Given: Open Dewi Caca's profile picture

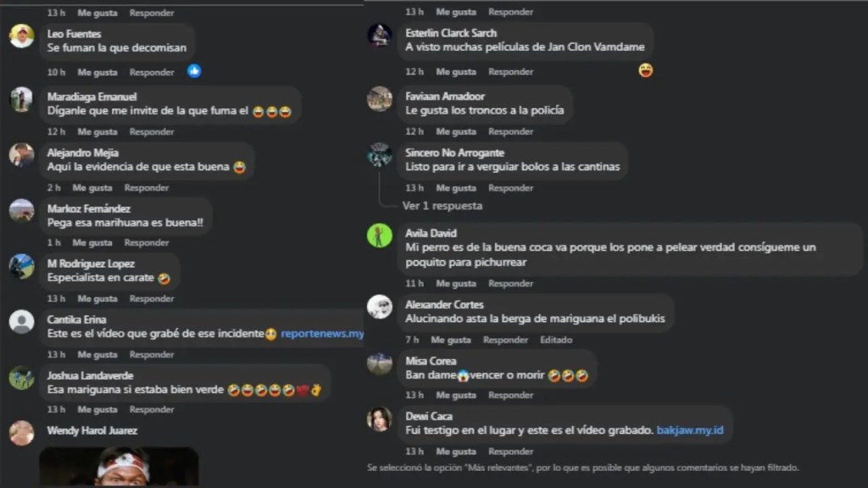Looking at the screenshot, I should click(x=380, y=419).
